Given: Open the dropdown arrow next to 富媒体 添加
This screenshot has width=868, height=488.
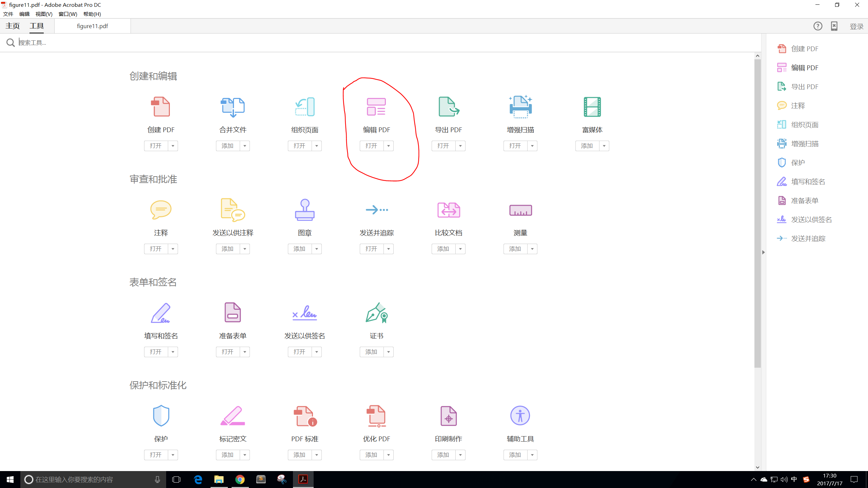Looking at the screenshot, I should click(604, 146).
